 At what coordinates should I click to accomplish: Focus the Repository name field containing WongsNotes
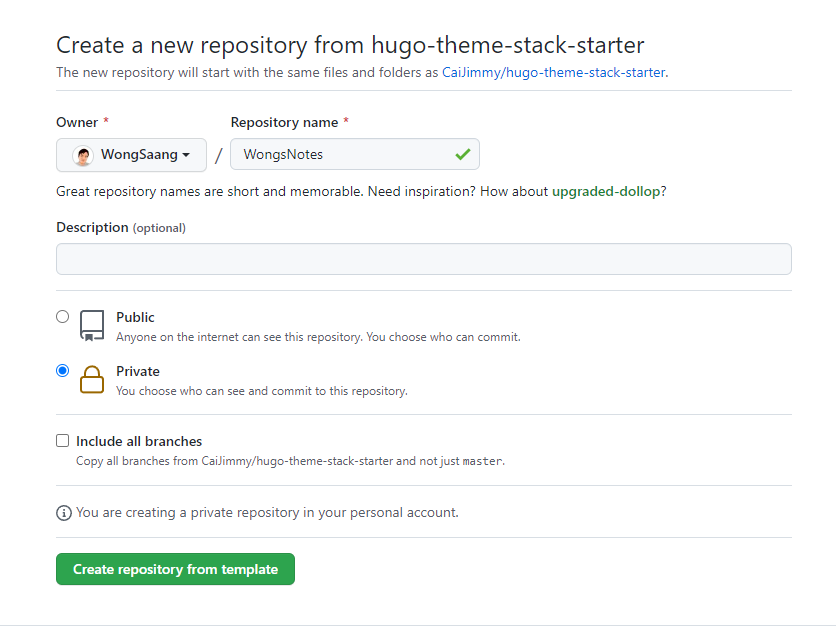(x=340, y=155)
